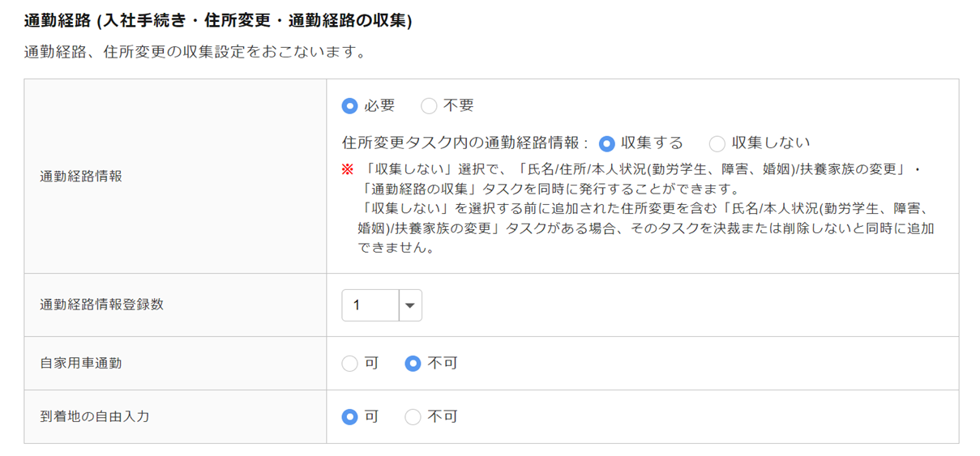Click the note line starting 「収集しない」を選択する前に
This screenshot has height=456, width=980.
(644, 209)
